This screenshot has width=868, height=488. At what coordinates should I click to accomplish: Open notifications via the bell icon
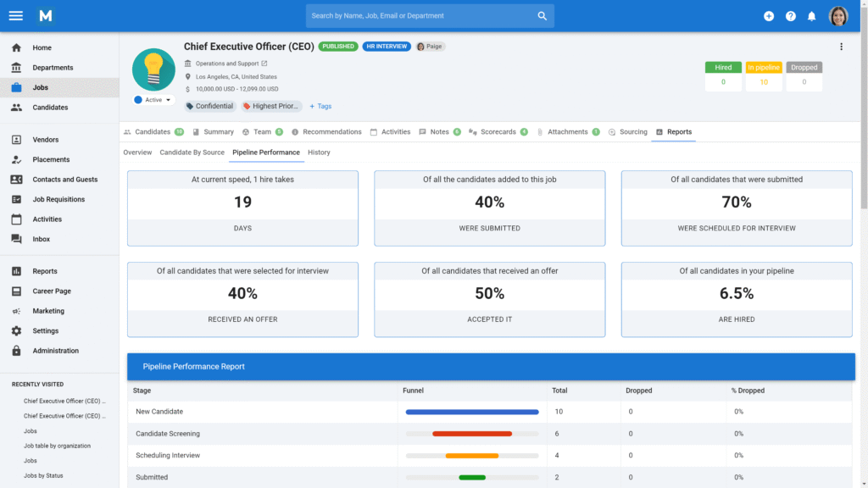click(812, 15)
